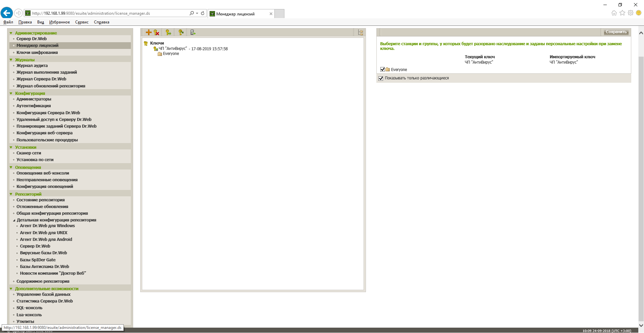Collapse the Журналы section

[11, 60]
